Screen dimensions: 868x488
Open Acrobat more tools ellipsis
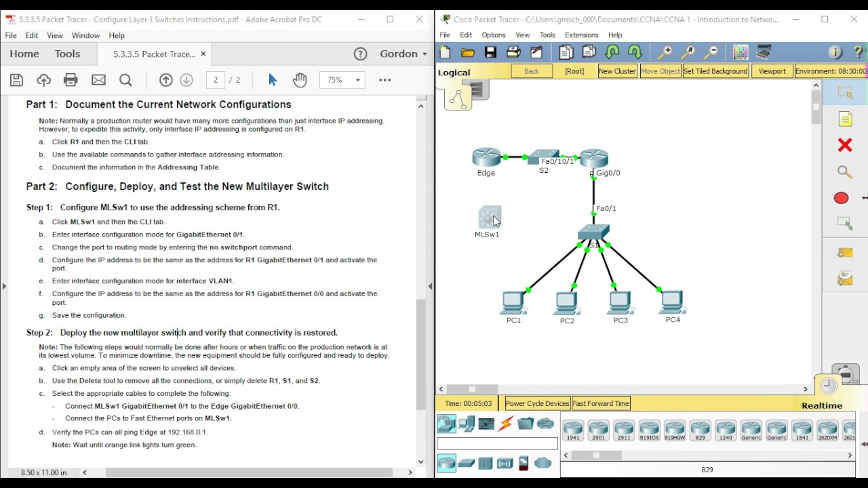click(x=384, y=80)
